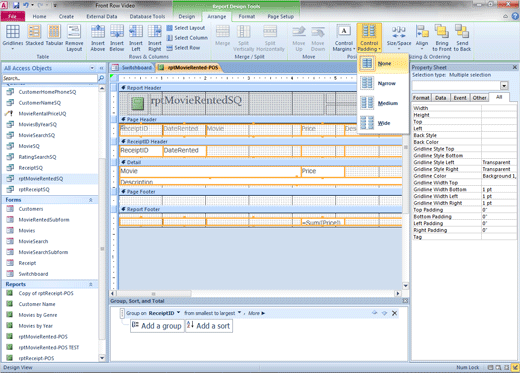Click Bring to Front
This screenshot has width=520, height=373.
tap(442, 38)
